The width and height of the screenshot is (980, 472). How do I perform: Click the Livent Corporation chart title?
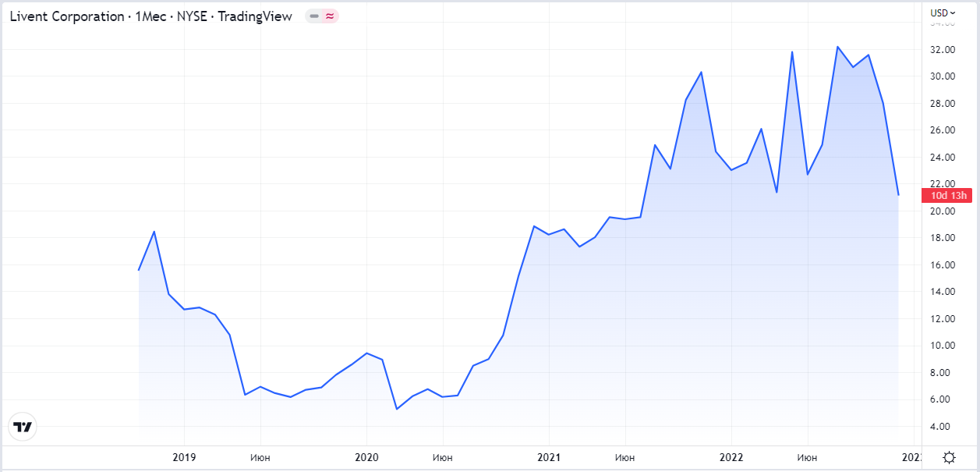[150, 16]
